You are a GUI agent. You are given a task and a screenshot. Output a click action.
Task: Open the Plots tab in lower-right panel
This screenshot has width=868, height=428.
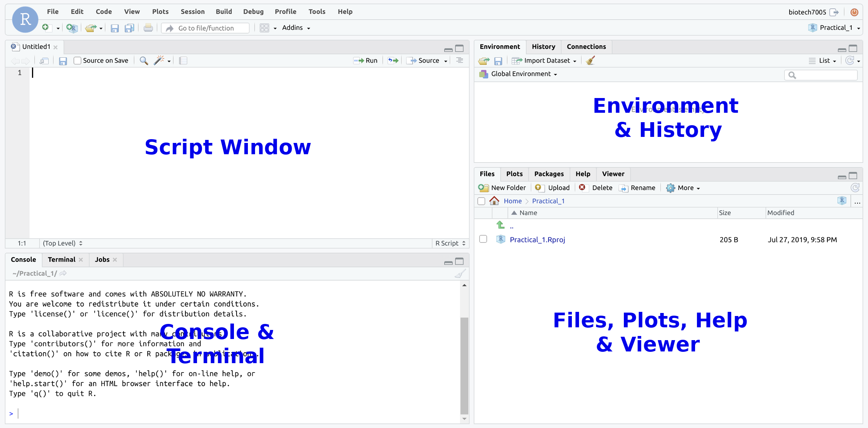pos(514,174)
